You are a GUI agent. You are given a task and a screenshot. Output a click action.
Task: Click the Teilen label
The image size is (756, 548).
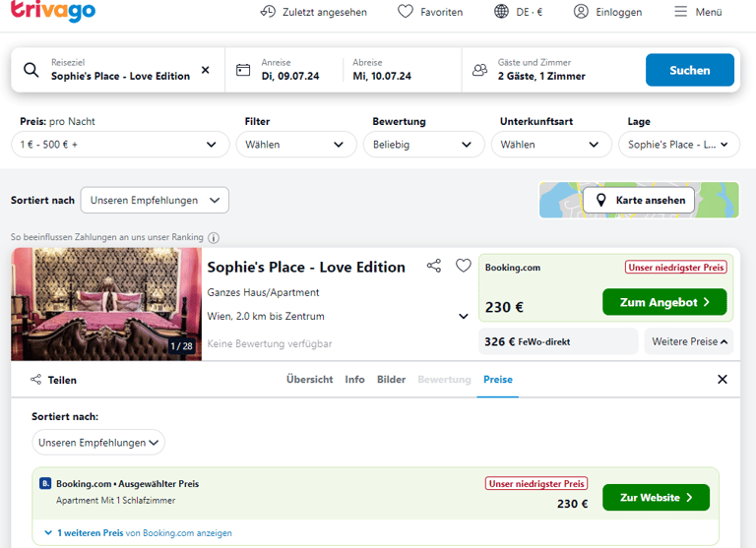point(62,380)
